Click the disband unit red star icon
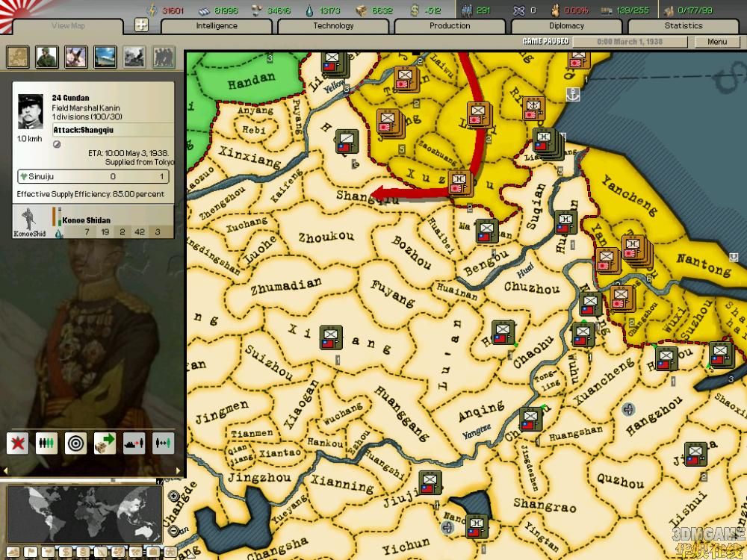 coord(18,443)
